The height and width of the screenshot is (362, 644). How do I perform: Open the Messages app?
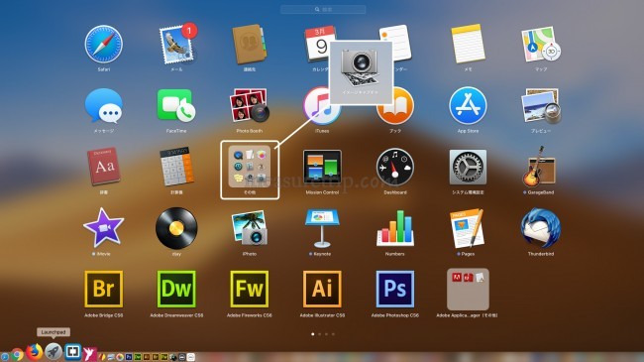(103, 106)
